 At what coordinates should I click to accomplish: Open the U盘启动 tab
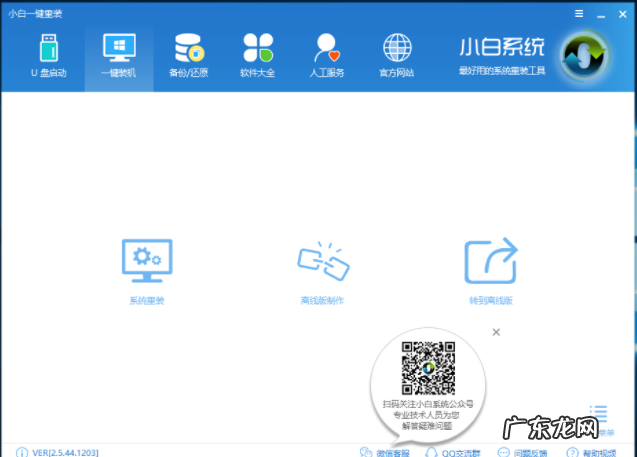point(49,56)
